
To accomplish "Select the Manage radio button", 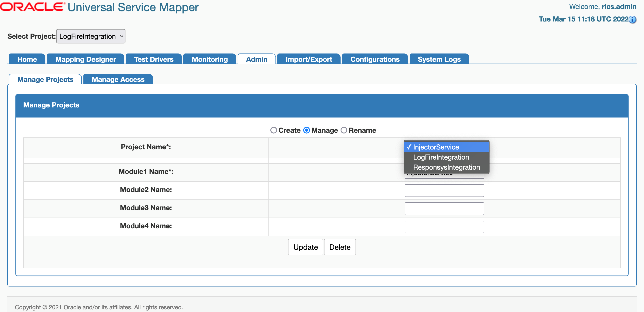I will pos(307,130).
